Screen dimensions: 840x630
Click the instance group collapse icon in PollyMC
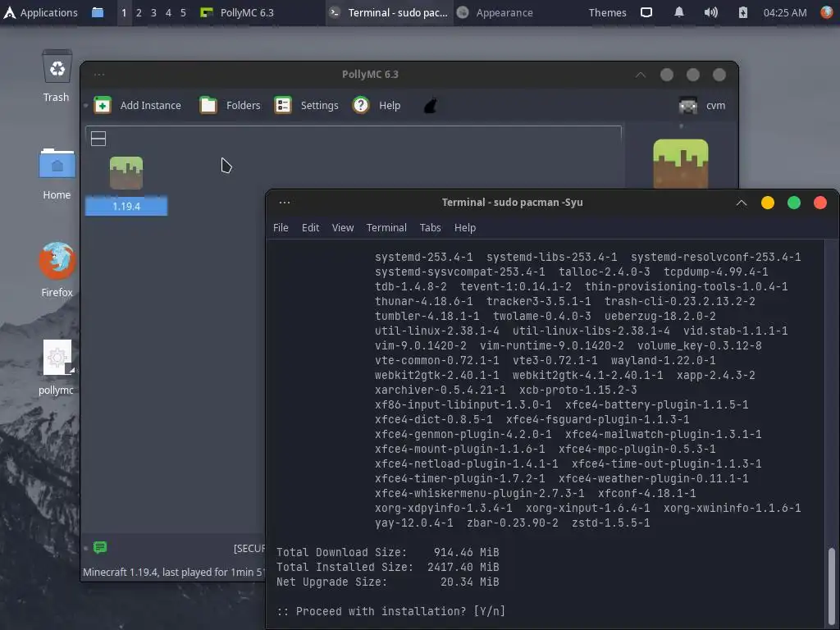pos(98,139)
